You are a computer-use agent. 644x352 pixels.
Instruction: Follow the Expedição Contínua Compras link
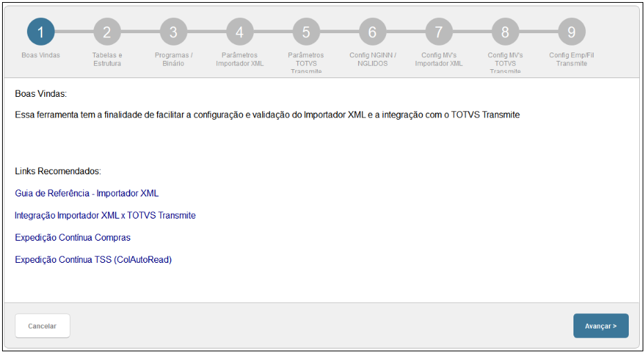pos(73,237)
